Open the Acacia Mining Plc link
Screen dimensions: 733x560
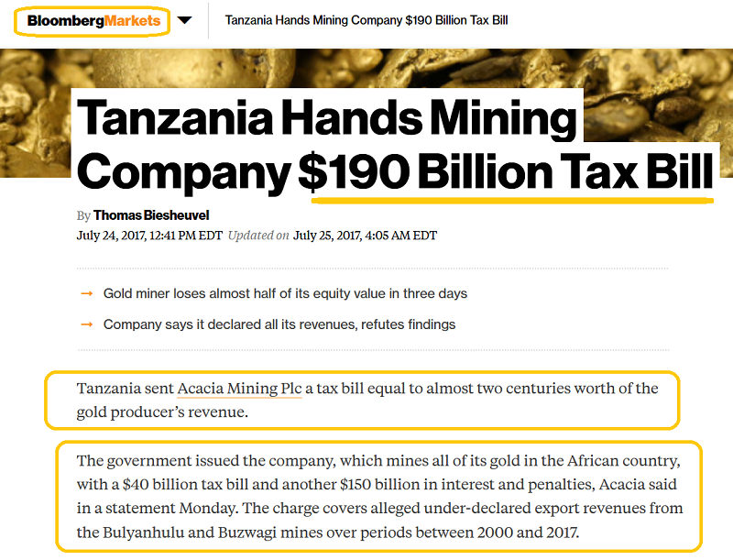239,389
